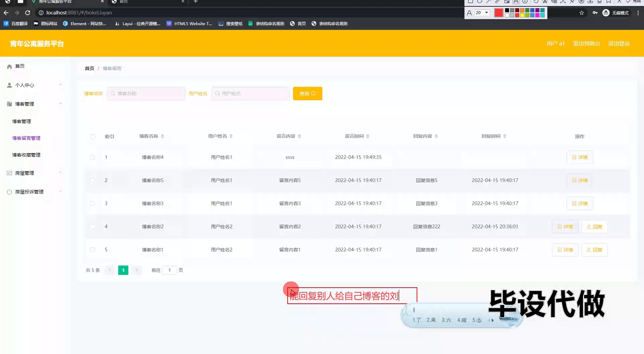Click 退出登录 in the header
This screenshot has height=354, width=644.
pyautogui.click(x=619, y=44)
